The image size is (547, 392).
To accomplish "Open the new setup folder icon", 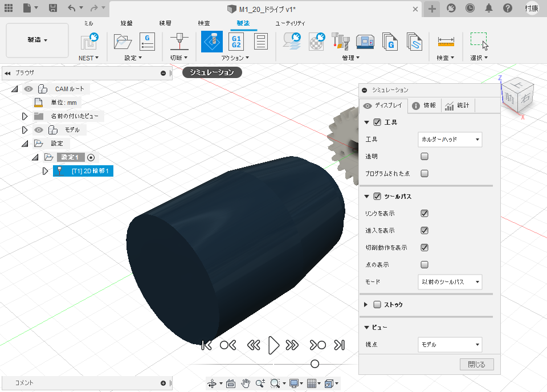I will coord(123,42).
